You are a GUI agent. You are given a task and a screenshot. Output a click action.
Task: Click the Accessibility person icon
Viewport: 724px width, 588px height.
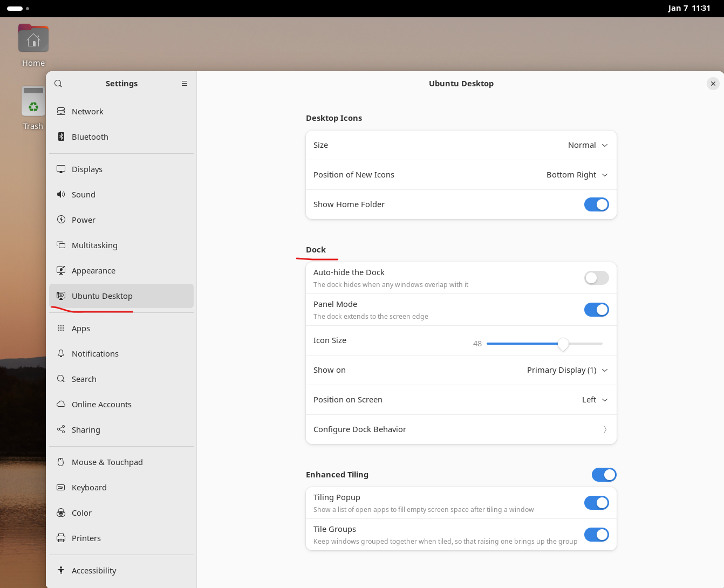click(61, 570)
